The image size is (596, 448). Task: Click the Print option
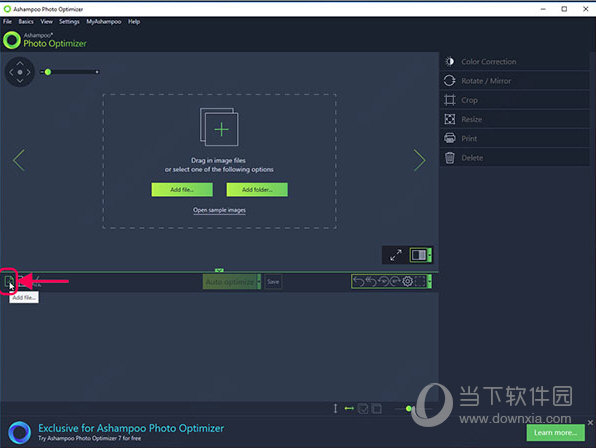click(515, 139)
